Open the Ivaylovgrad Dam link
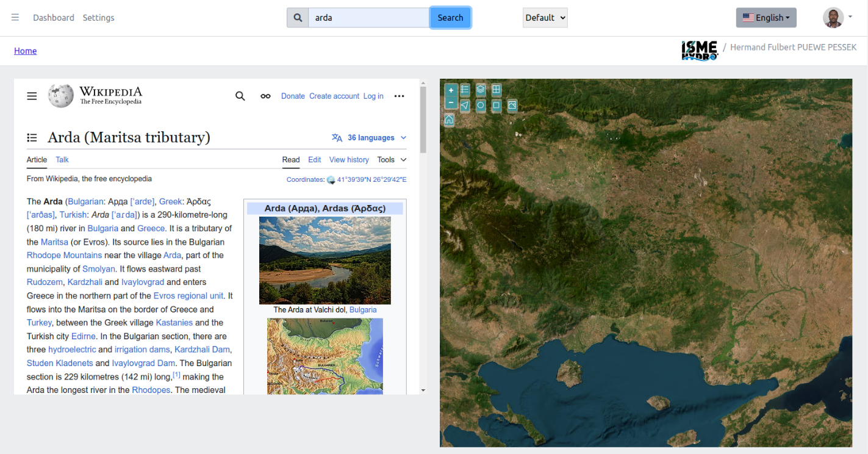 143,363
